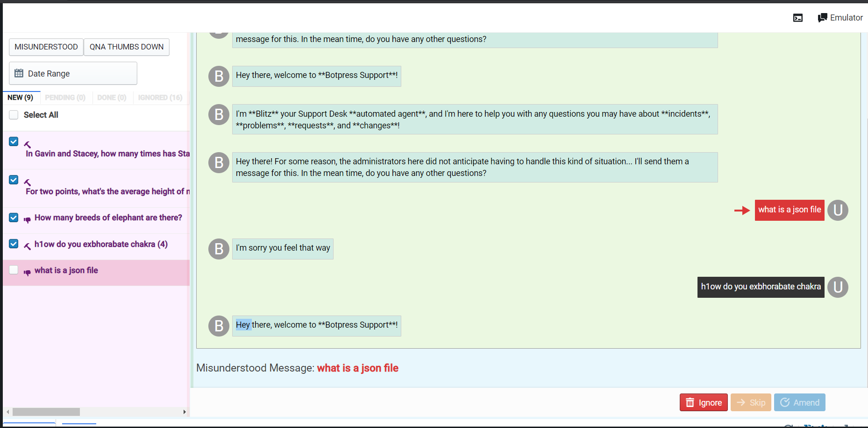Click gavel icon next to Gavin and Stacey item

pyautogui.click(x=28, y=145)
